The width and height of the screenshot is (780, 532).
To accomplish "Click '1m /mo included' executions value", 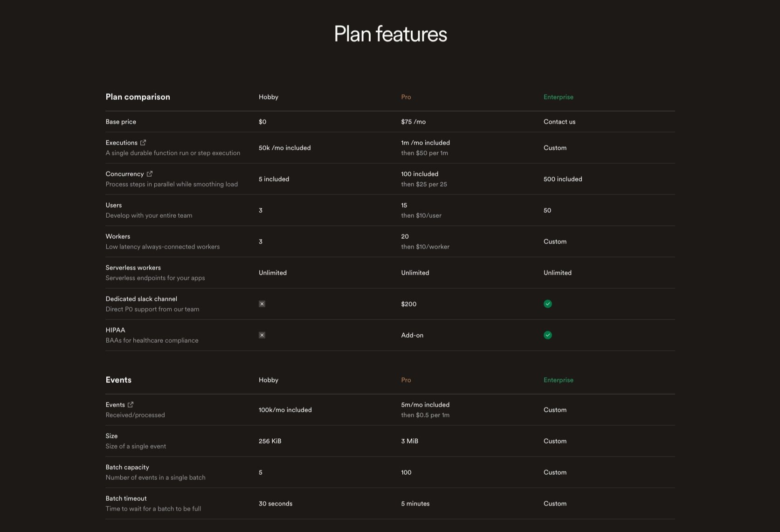I will click(426, 143).
